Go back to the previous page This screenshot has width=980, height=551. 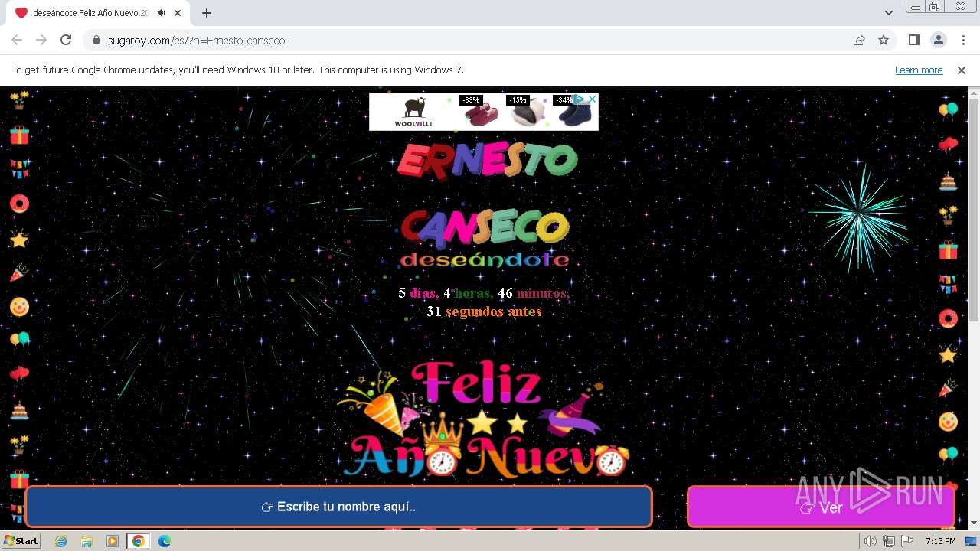tap(17, 40)
